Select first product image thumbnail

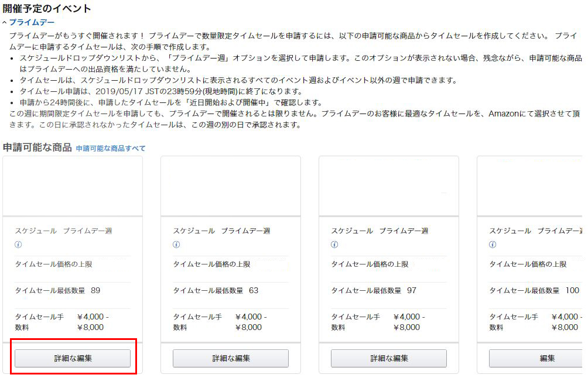(x=73, y=186)
